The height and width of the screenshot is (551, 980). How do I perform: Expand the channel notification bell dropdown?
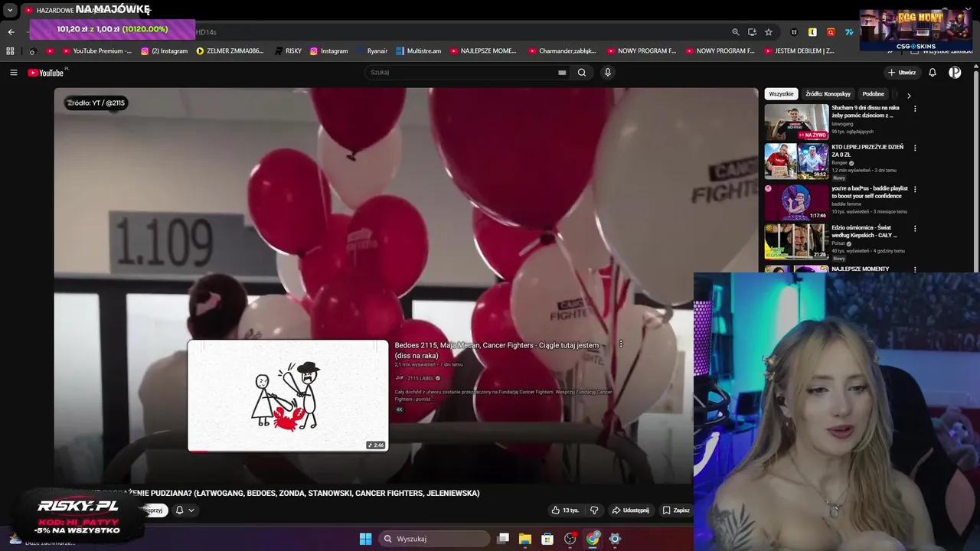[x=185, y=510]
